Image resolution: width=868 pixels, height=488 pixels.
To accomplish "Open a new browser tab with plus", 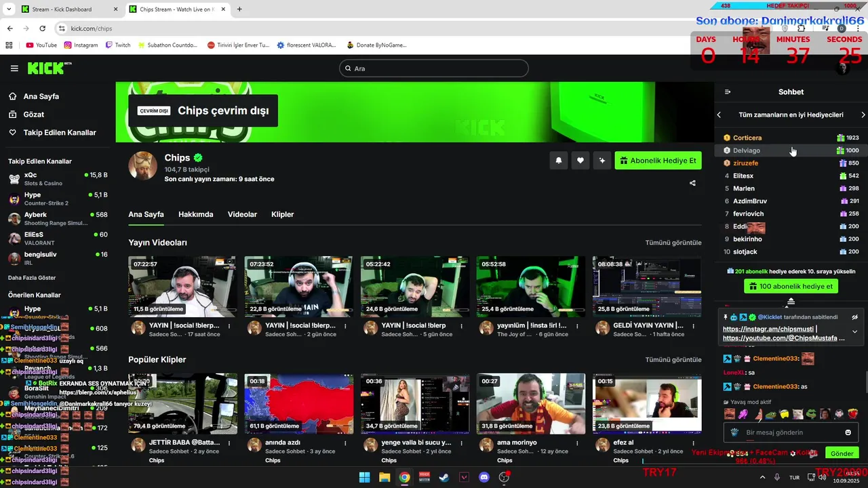I will point(239,9).
